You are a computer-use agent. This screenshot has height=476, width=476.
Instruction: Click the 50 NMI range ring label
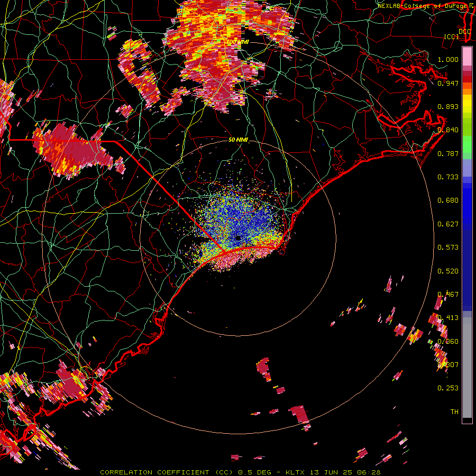[x=239, y=140]
